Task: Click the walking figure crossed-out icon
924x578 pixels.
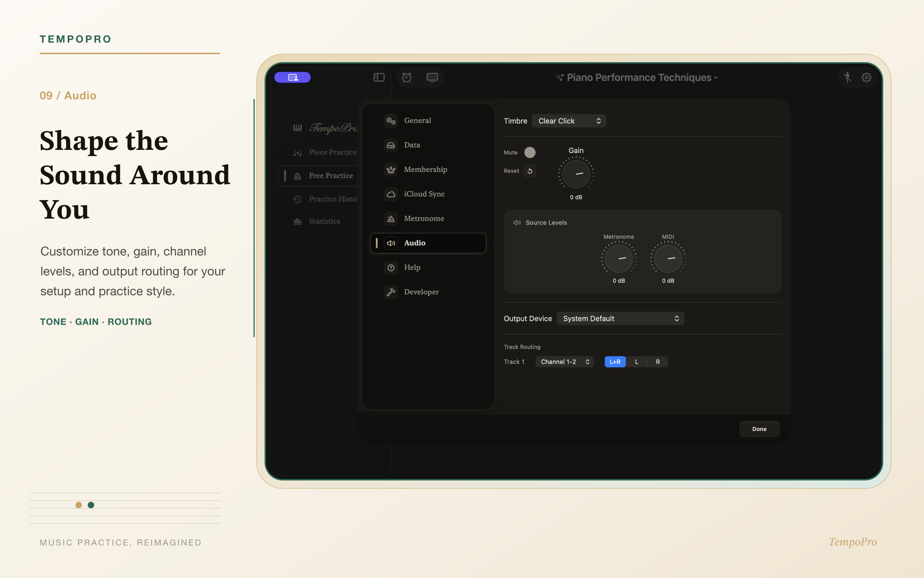Action: 847,78
